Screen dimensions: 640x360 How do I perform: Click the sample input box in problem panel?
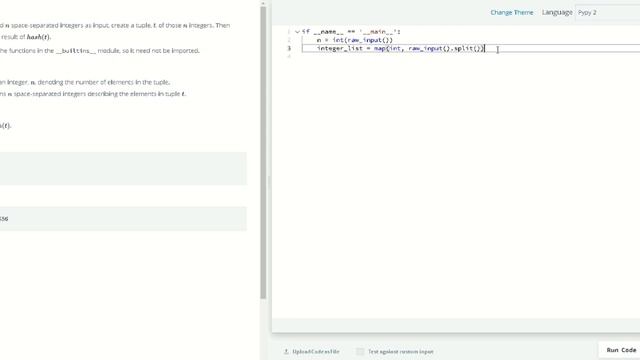click(123, 169)
